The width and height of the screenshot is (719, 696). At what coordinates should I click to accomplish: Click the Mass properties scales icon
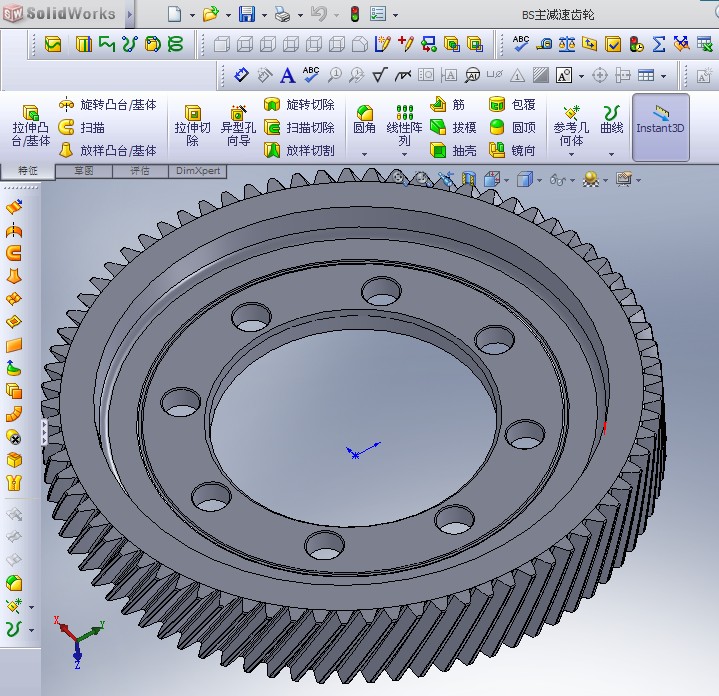coord(567,44)
